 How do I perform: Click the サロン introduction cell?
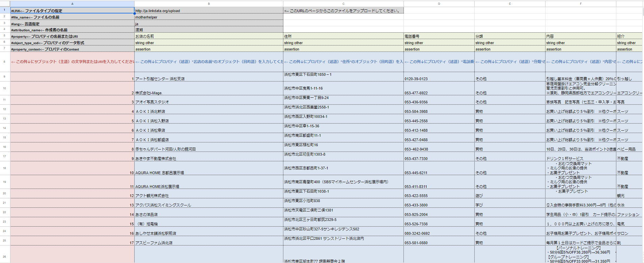[x=630, y=231]
